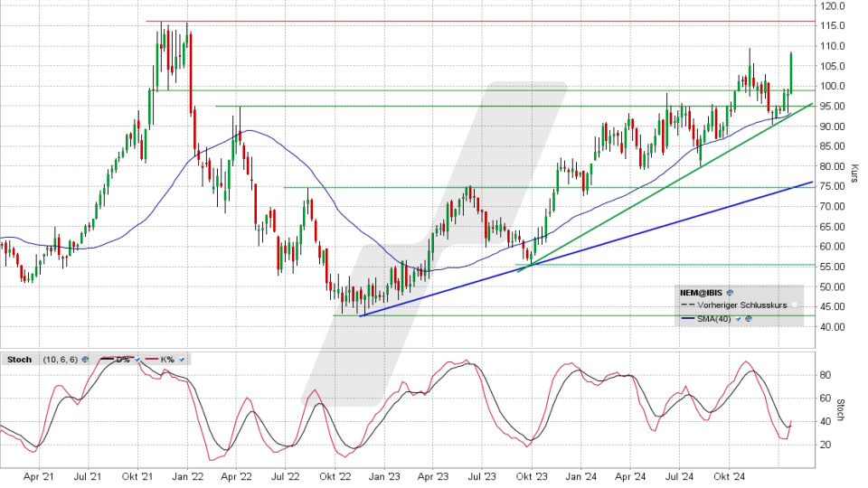This screenshot has height=488, width=868.
Task: Click the Okt '24 date label
Action: pyautogui.click(x=729, y=476)
